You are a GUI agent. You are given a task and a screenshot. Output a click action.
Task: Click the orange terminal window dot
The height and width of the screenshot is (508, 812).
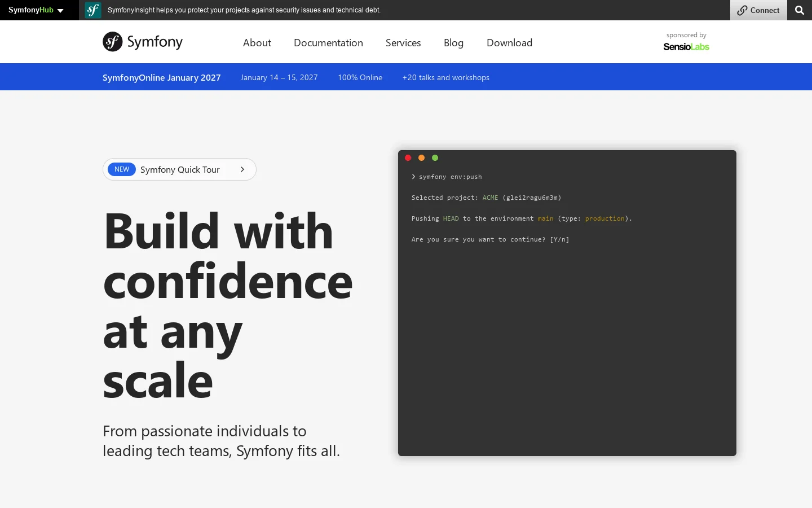[x=421, y=158]
